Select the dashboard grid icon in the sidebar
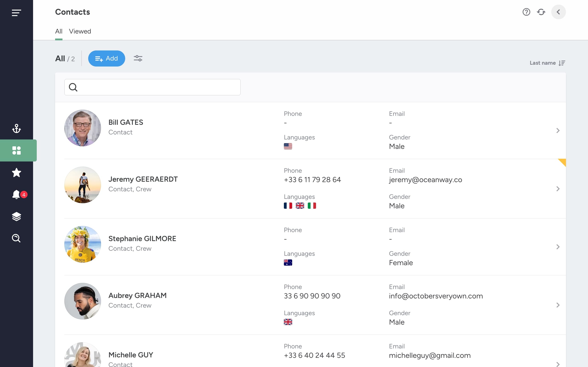 click(16, 150)
